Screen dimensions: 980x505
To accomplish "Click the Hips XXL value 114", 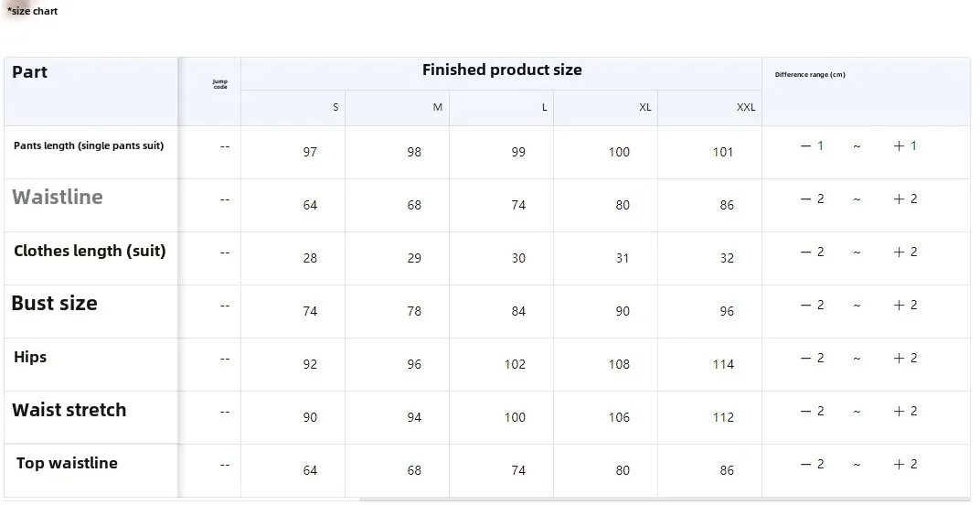I will pyautogui.click(x=723, y=364).
